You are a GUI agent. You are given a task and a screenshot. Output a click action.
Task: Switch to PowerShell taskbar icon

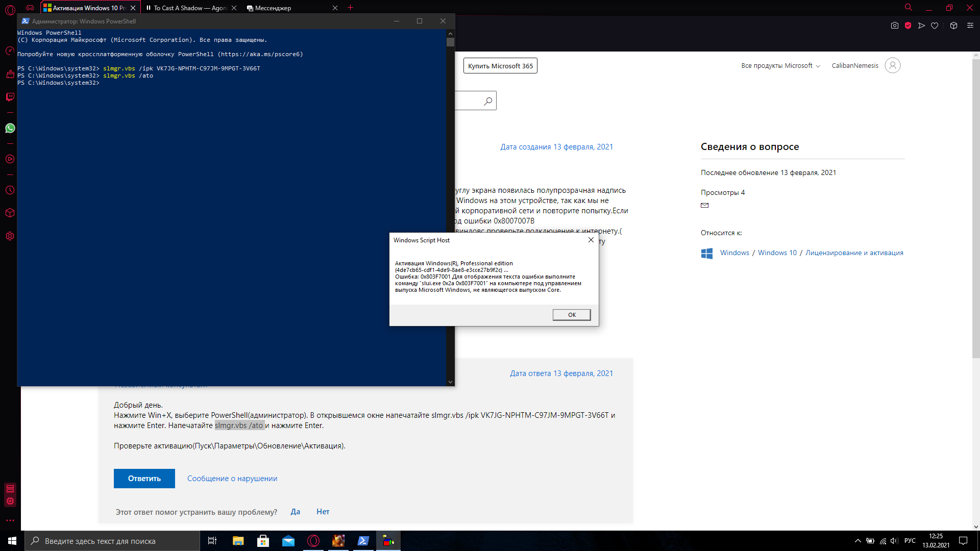click(363, 541)
